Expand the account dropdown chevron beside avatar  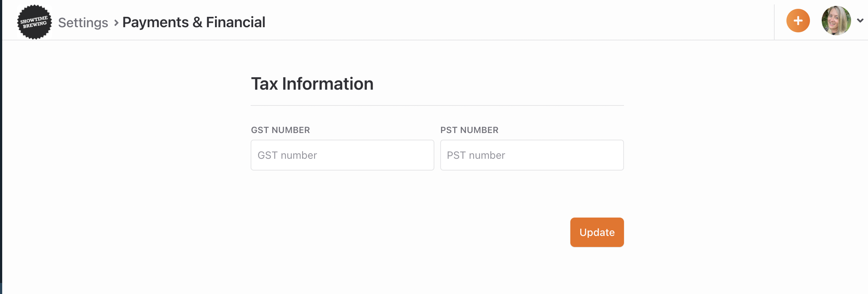coord(860,21)
